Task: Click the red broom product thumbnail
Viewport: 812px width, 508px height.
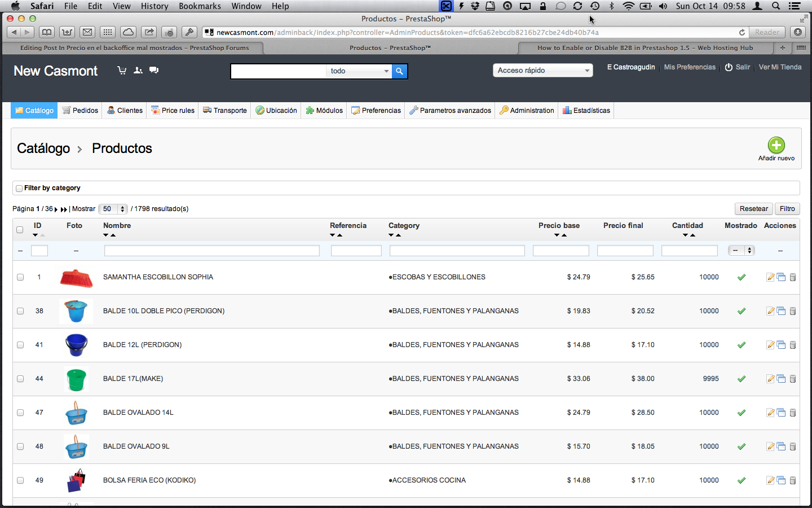Action: (76, 278)
